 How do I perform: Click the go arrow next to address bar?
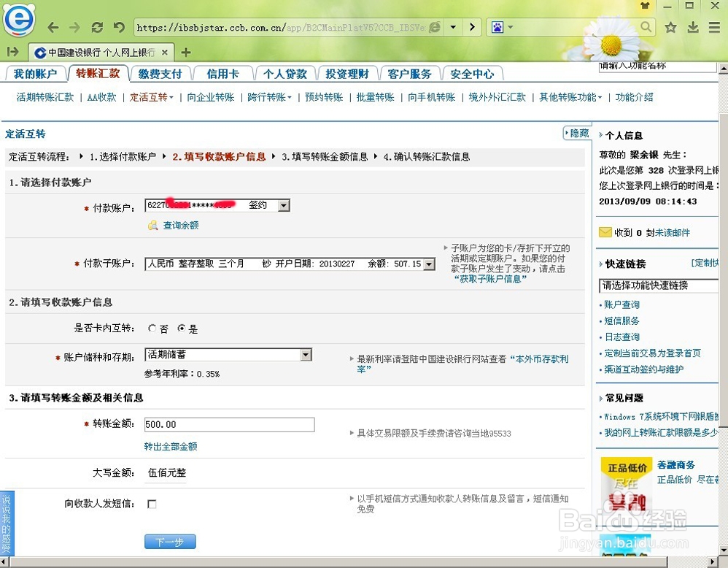coord(472,28)
